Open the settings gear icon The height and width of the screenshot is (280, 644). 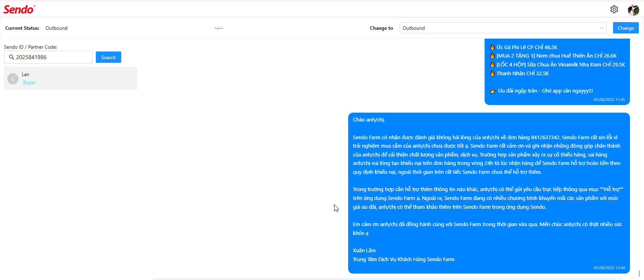614,9
